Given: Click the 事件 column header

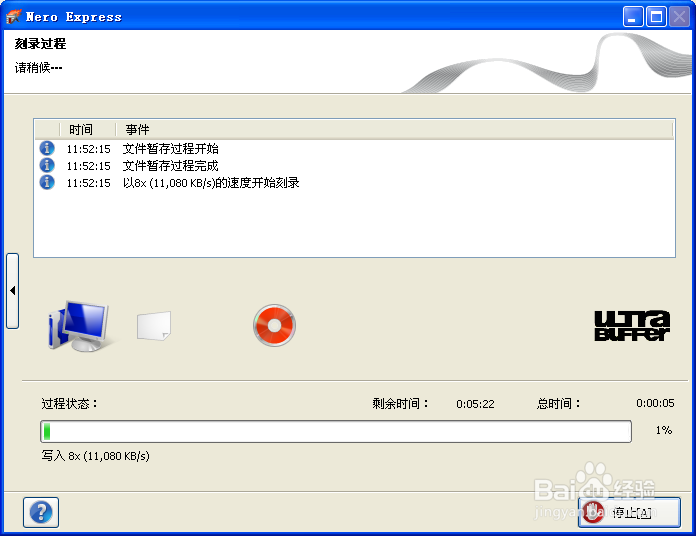Looking at the screenshot, I should pyautogui.click(x=394, y=130).
